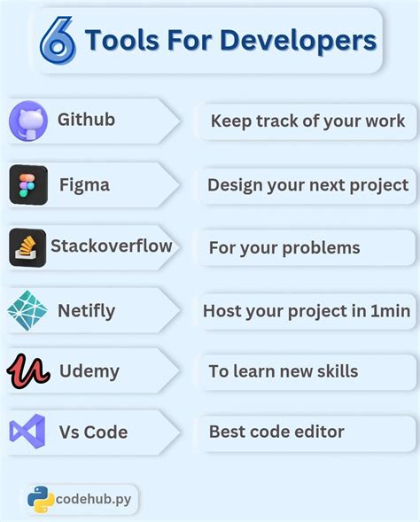
Task: Click 'Keep track of your work' box
Action: [x=307, y=121]
